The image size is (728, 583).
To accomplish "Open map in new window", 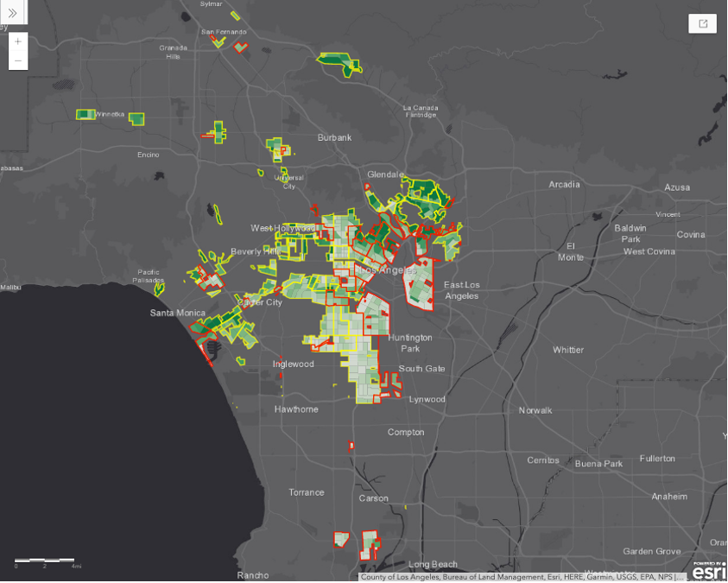I will (x=702, y=23).
